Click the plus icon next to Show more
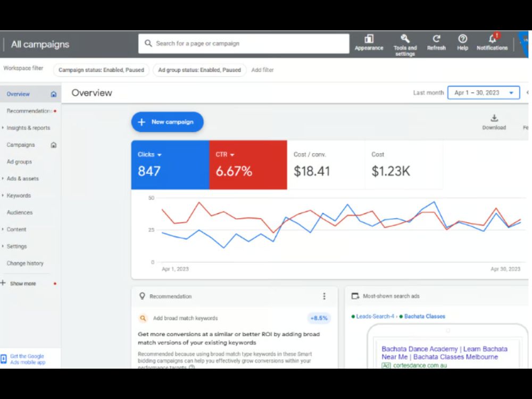Image resolution: width=532 pixels, height=399 pixels. pyautogui.click(x=3, y=283)
